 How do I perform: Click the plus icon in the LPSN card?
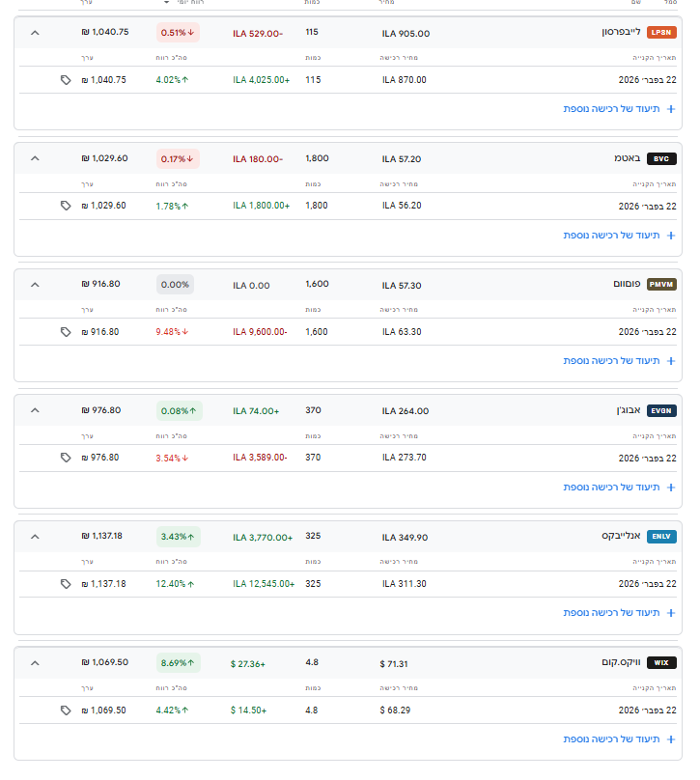[671, 109]
